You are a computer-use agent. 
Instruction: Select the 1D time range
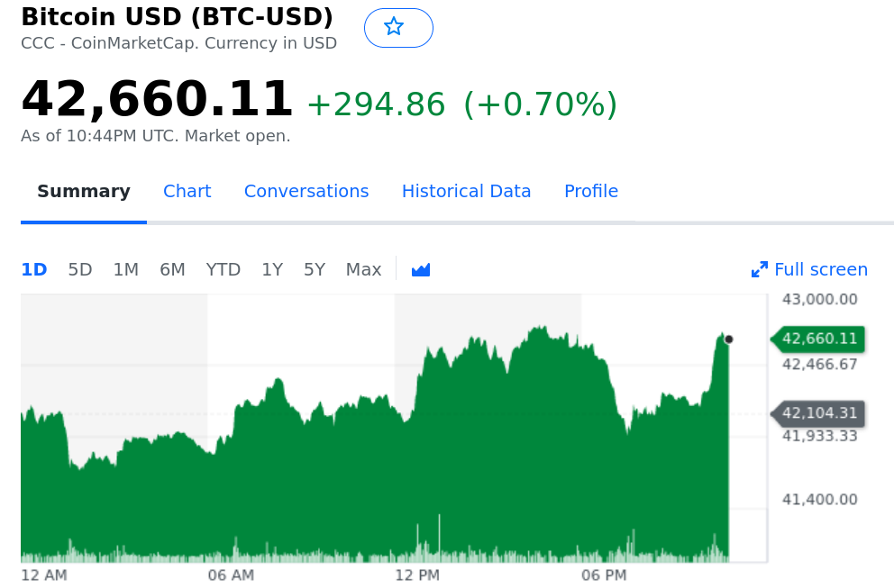click(34, 269)
